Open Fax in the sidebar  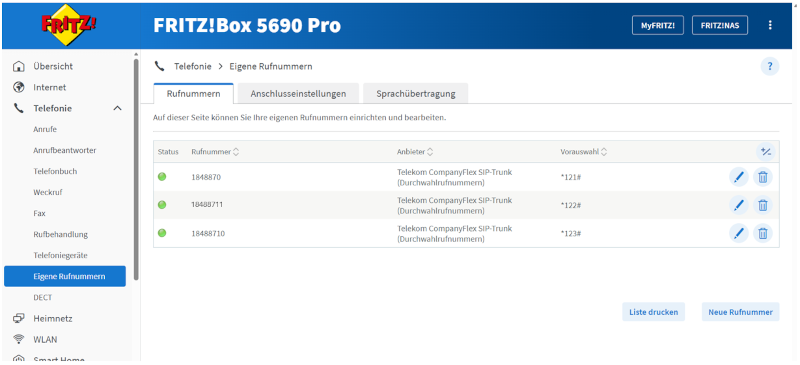(39, 213)
